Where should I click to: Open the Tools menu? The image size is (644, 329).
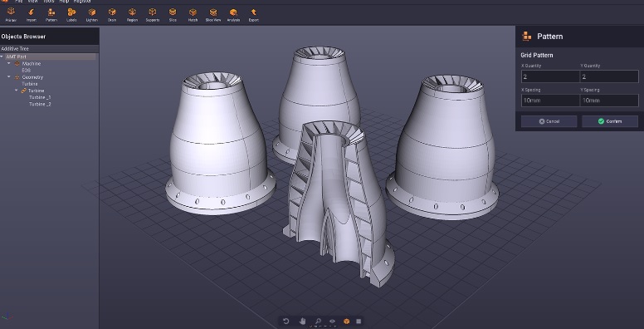coord(48,1)
